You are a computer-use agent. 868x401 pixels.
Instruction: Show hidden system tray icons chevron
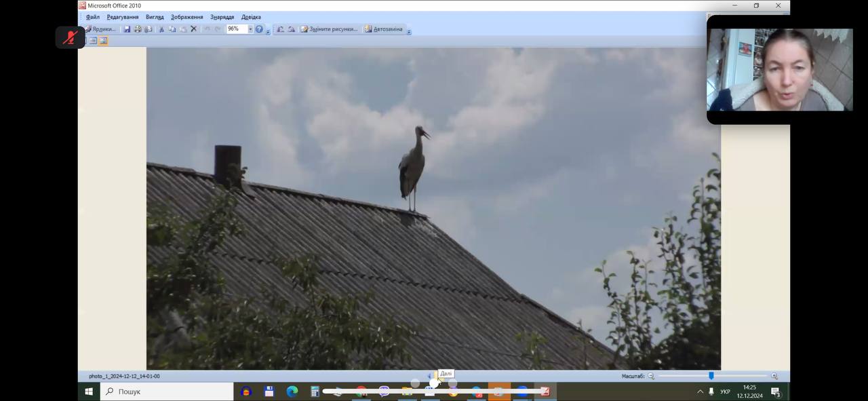(700, 392)
